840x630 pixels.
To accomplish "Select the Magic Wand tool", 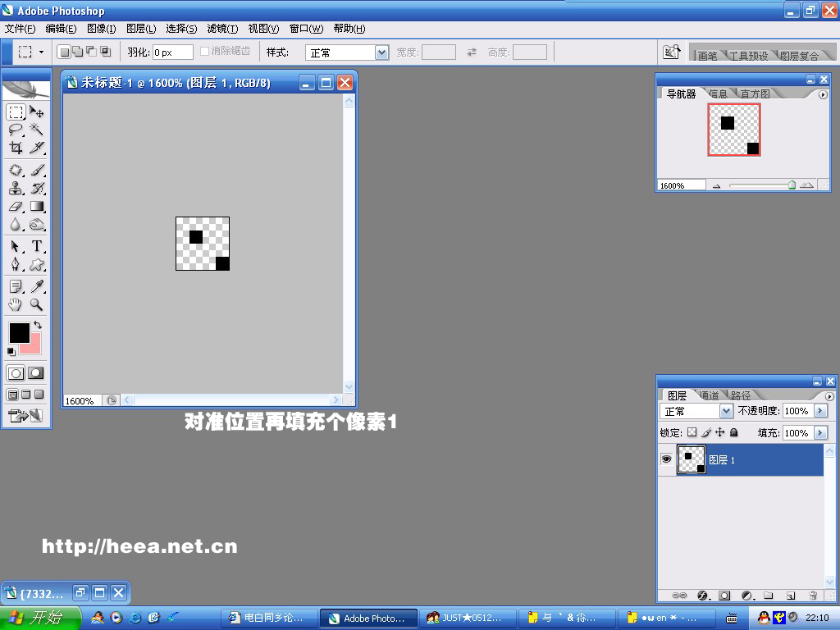I will (x=37, y=130).
